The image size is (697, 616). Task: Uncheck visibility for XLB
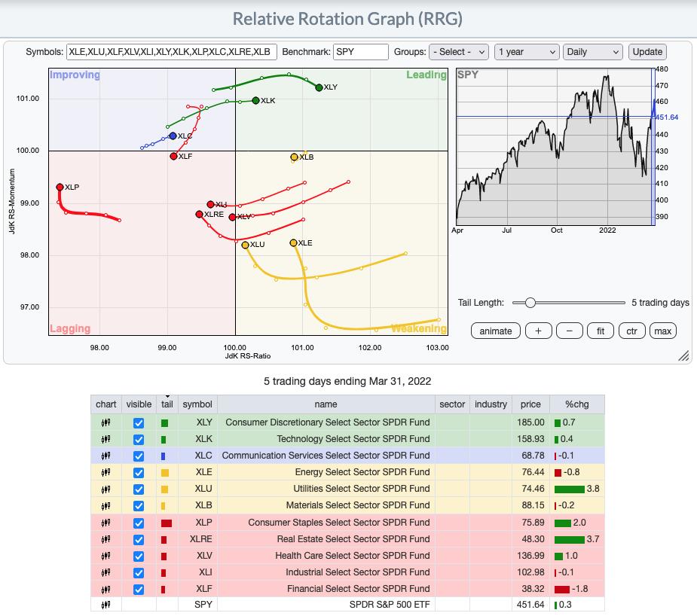point(139,506)
